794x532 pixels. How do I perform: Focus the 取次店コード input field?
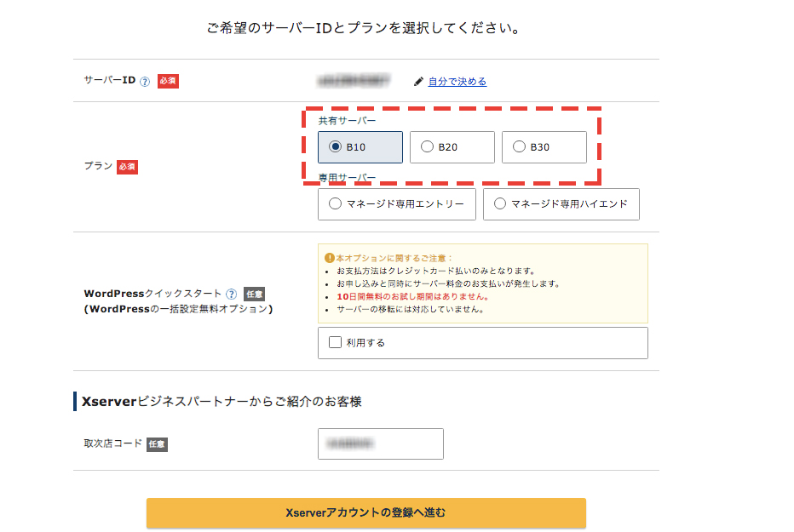[x=380, y=443]
